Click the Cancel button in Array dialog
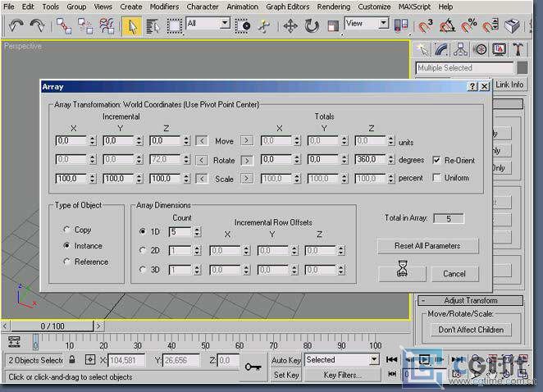543x392 pixels. point(454,274)
